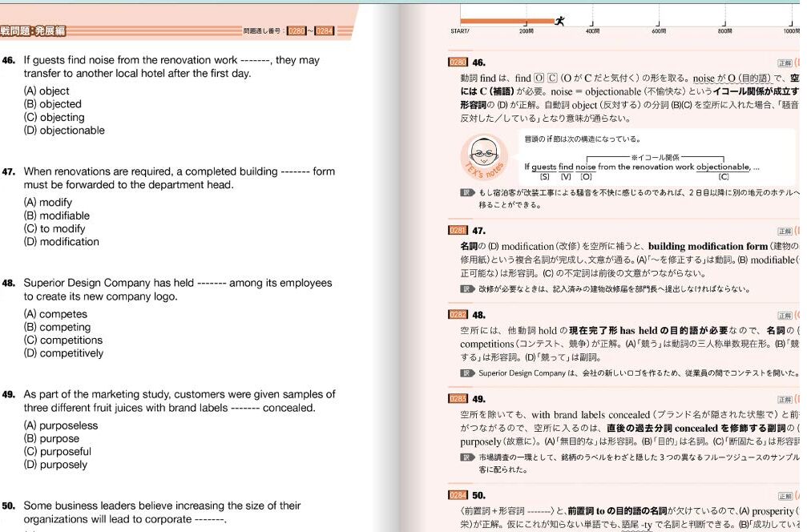
Task: Click the 0283 badge beside explanation 49
Action: pyautogui.click(x=458, y=399)
